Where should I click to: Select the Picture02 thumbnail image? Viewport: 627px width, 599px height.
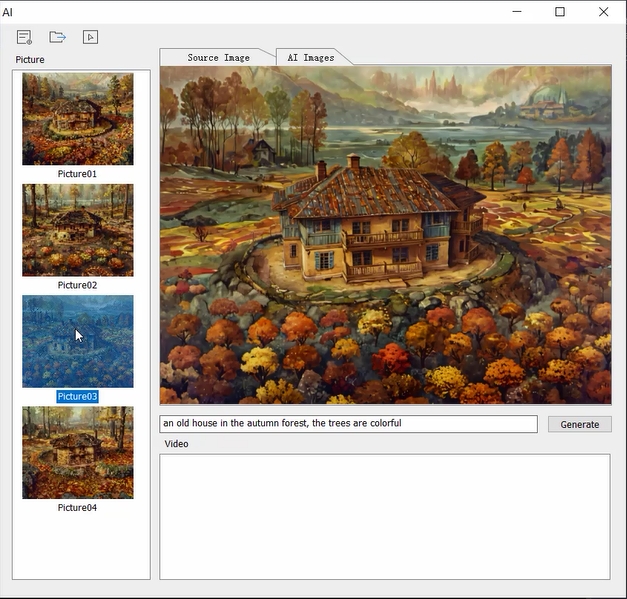pos(78,230)
